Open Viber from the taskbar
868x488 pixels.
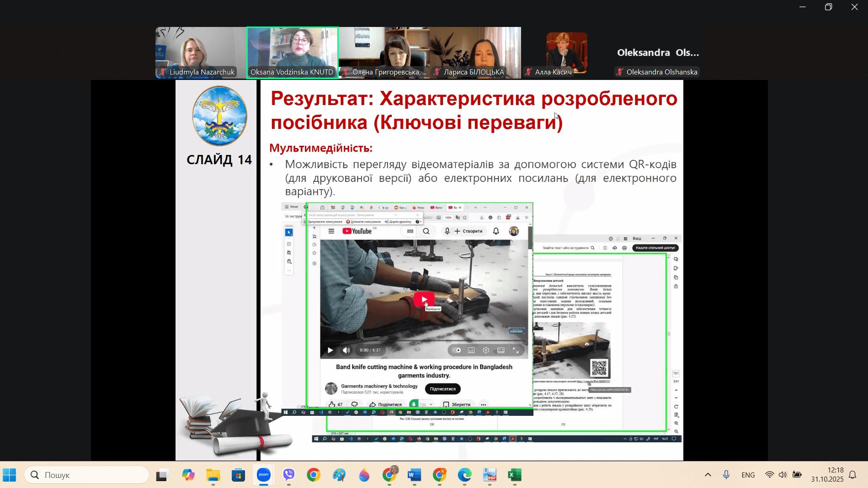(x=289, y=475)
